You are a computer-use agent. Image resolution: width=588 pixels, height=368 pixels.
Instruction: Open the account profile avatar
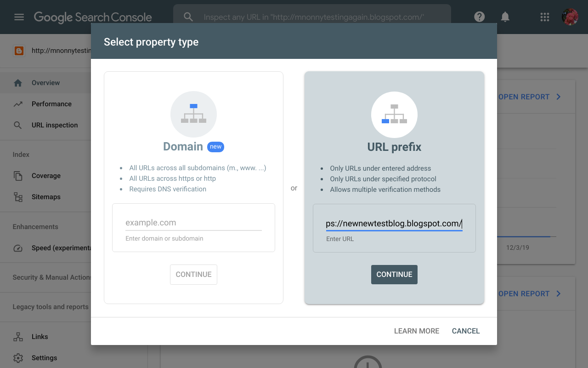pyautogui.click(x=570, y=17)
